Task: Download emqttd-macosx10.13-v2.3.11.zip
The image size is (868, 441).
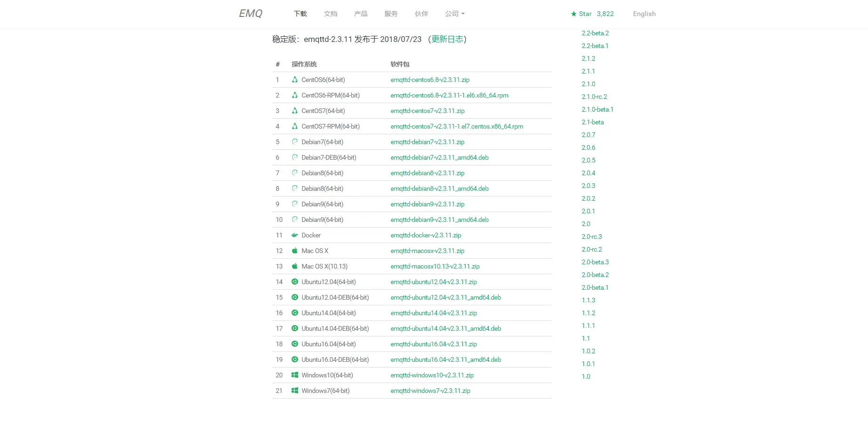Action: point(435,266)
